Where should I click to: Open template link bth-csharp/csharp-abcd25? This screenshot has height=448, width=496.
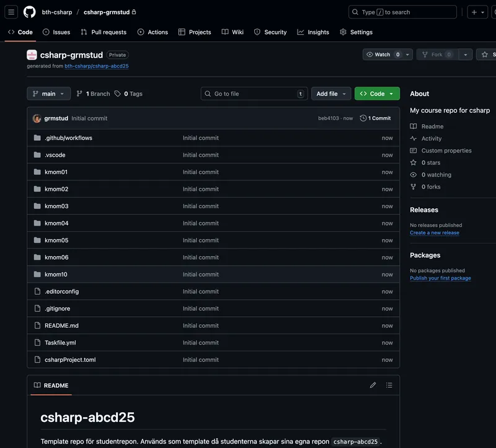(96, 66)
